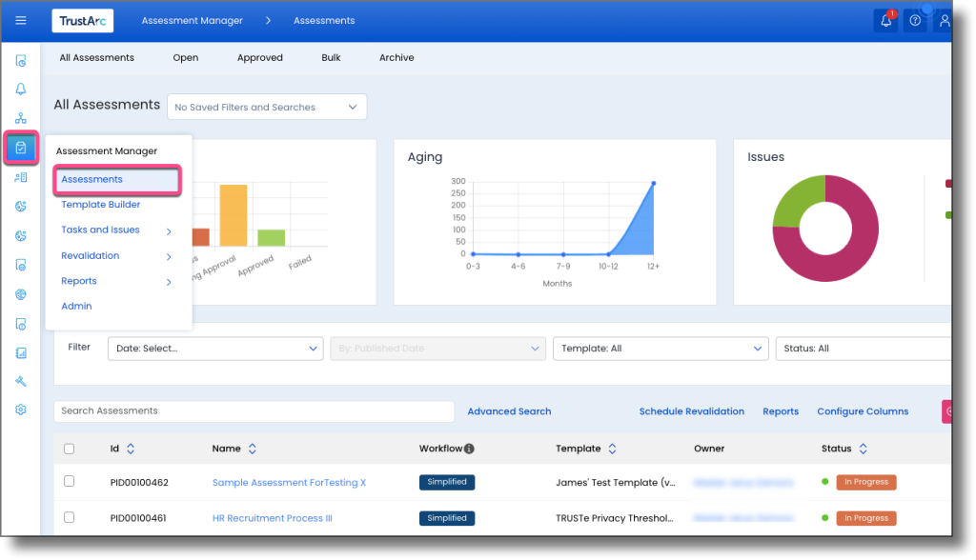Viewport: 976px width, 560px height.
Task: Click the 12+ data point on Aging chart
Action: [x=654, y=184]
